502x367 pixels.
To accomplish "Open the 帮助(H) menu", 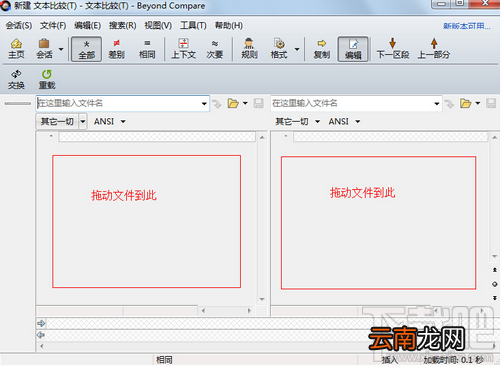I will 229,25.
